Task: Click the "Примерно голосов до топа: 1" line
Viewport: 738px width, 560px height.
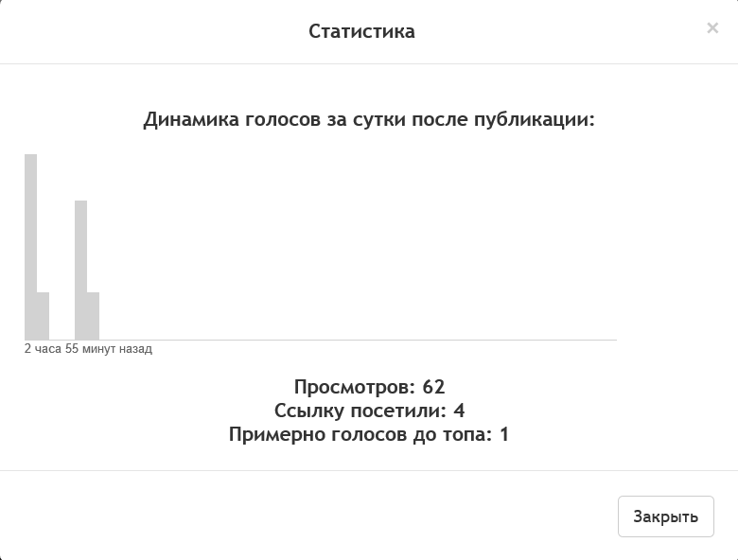Action: tap(369, 435)
